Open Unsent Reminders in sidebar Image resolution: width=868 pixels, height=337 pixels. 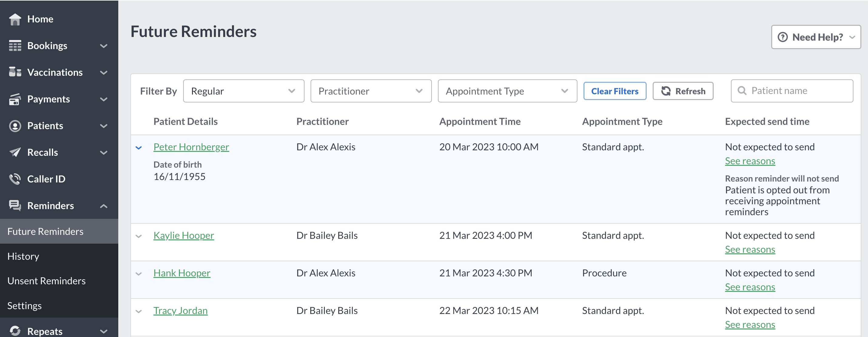click(46, 280)
